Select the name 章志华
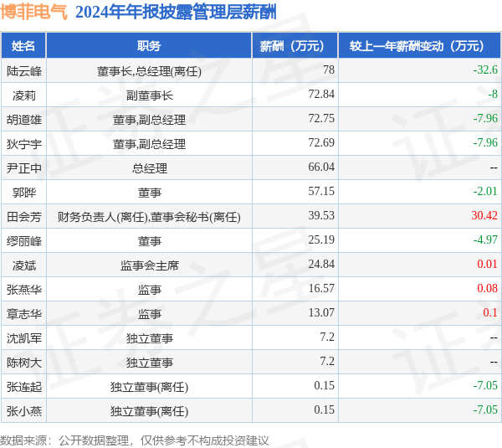Screen dimensions: 502x448 [x=24, y=315]
